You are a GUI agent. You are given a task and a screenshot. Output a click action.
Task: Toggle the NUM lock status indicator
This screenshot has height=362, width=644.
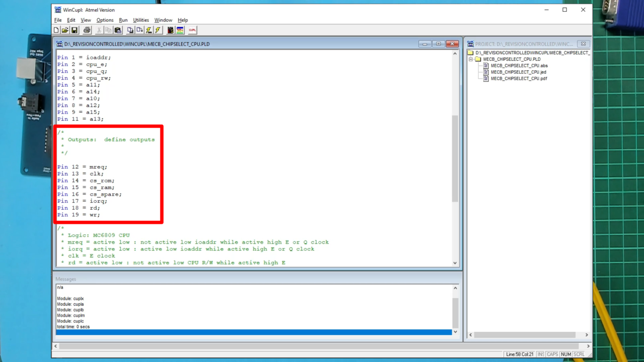tap(566, 354)
